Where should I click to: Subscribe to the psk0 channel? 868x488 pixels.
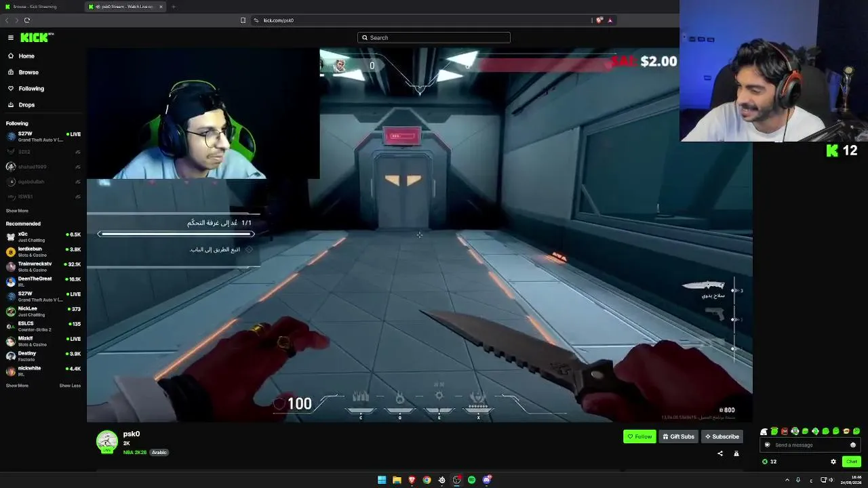[x=722, y=436]
